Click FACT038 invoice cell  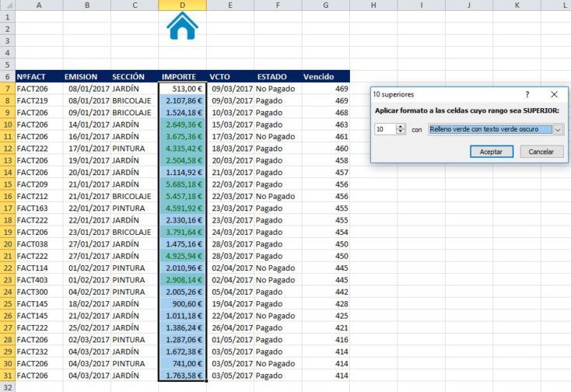39,244
